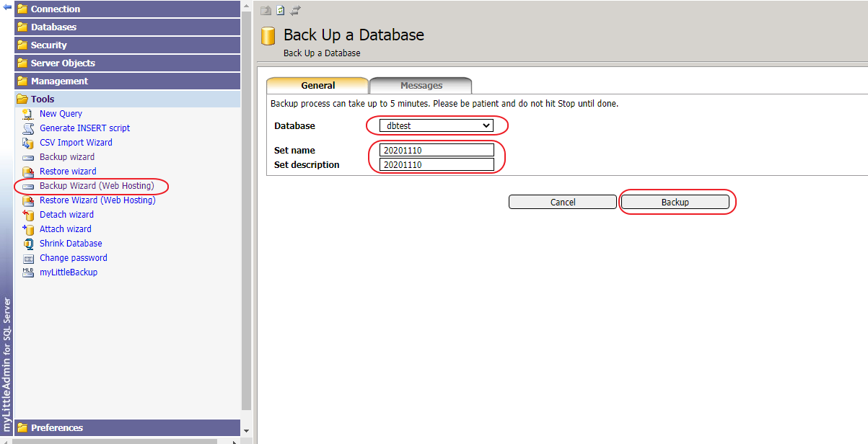Select the General tab
This screenshot has width=868, height=444.
click(x=317, y=86)
